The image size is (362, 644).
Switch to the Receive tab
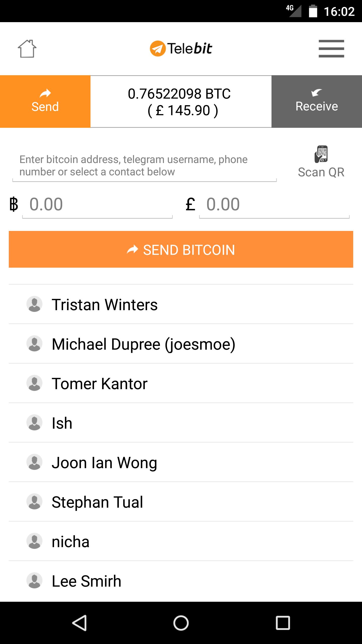316,101
